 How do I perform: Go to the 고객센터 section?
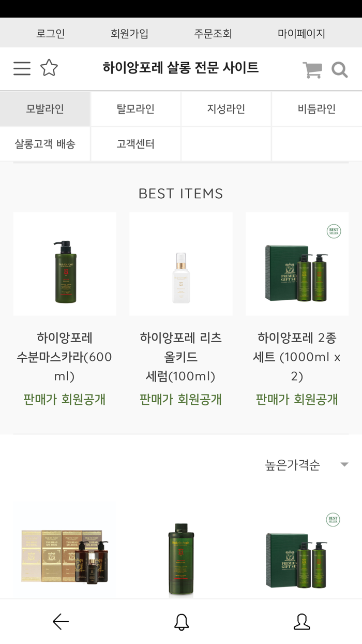coord(135,144)
